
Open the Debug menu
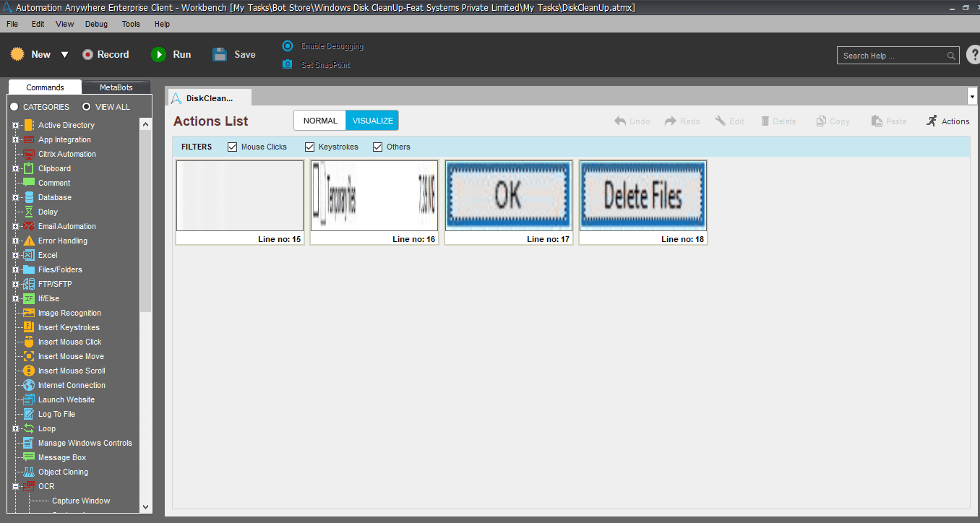click(x=96, y=24)
